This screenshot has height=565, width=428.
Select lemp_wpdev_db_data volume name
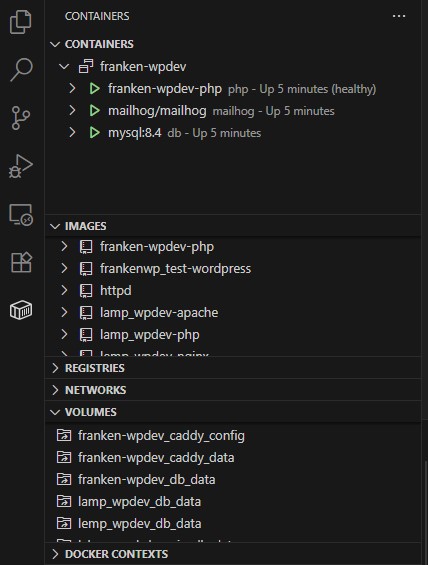(139, 524)
